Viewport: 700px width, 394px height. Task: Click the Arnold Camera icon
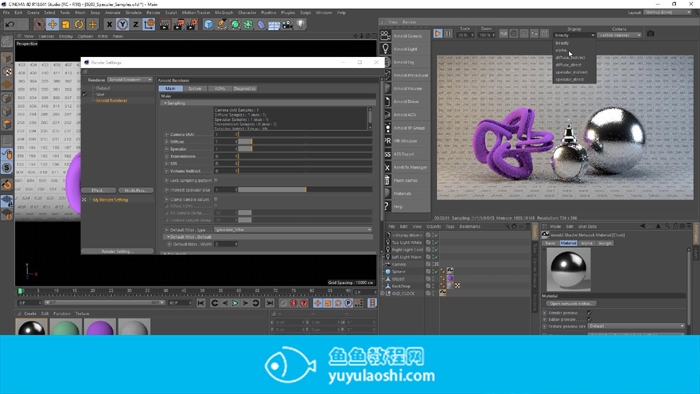click(385, 35)
